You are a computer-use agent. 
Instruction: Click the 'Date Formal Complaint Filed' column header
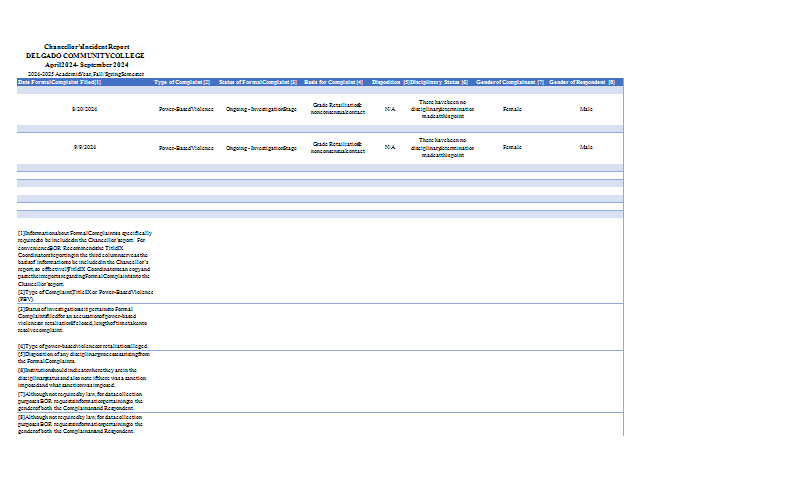click(x=60, y=82)
